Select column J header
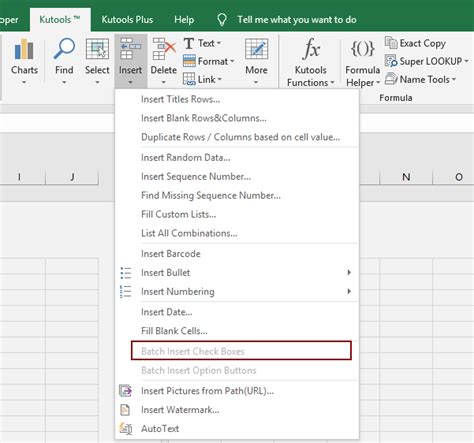The image size is (474, 443). 72,177
